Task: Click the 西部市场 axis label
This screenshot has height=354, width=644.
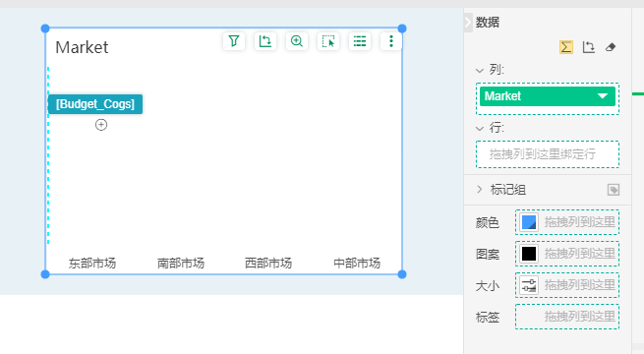Action: click(268, 263)
